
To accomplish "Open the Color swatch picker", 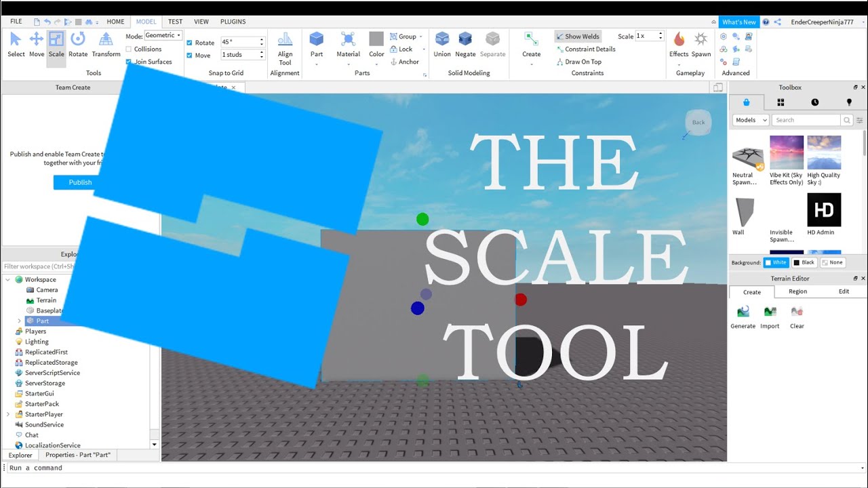I will click(x=376, y=45).
